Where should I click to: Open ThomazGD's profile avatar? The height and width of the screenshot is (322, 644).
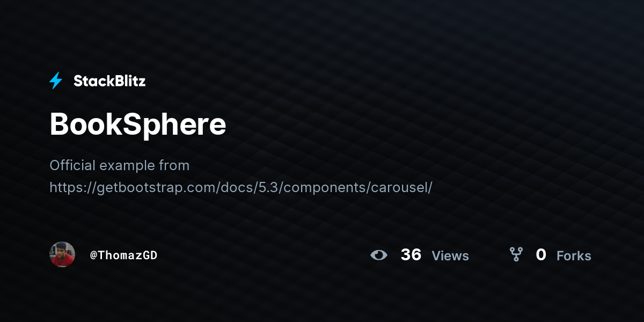point(62,254)
